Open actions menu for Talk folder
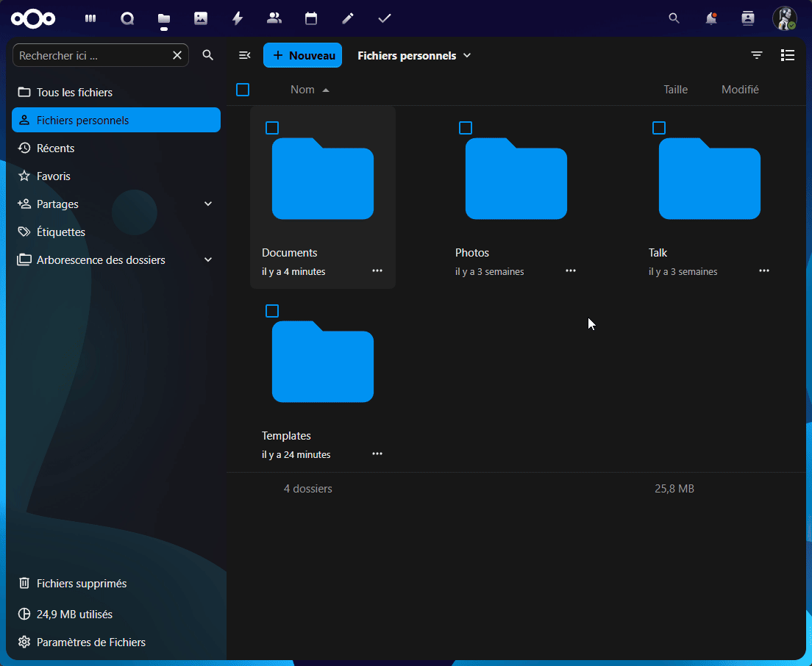This screenshot has width=812, height=666. point(764,271)
